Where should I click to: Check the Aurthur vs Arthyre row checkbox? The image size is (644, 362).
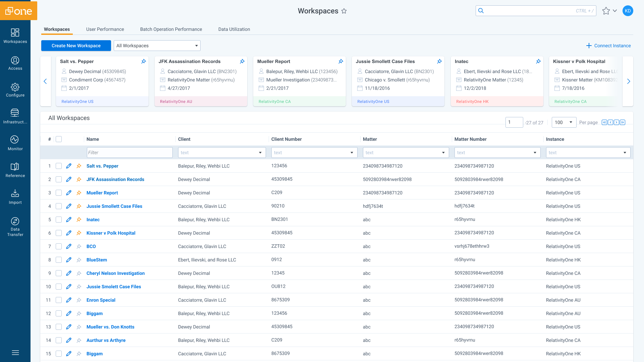pyautogui.click(x=59, y=340)
